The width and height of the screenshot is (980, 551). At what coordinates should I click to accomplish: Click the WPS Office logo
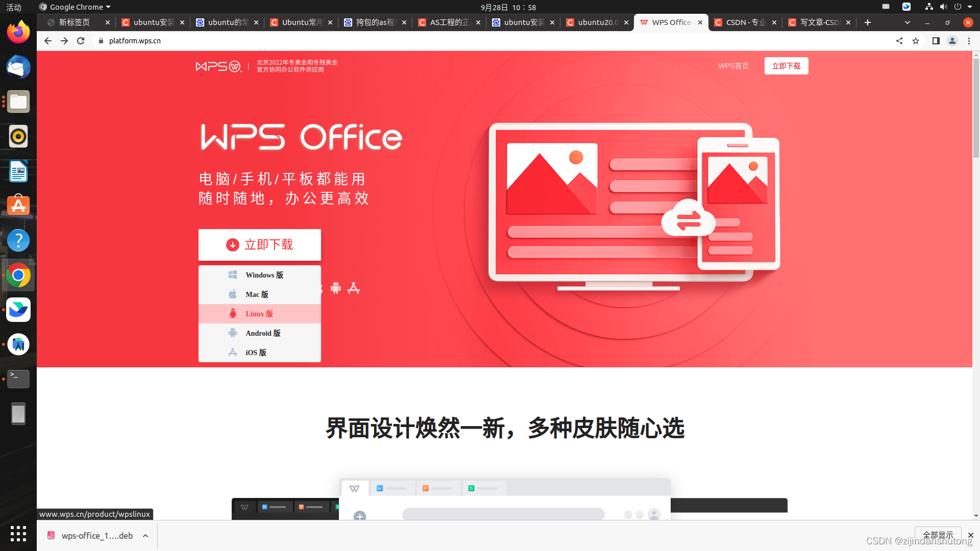click(218, 66)
